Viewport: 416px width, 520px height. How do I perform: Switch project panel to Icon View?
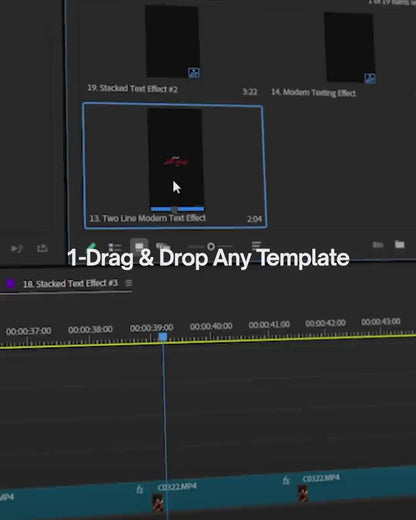(139, 246)
